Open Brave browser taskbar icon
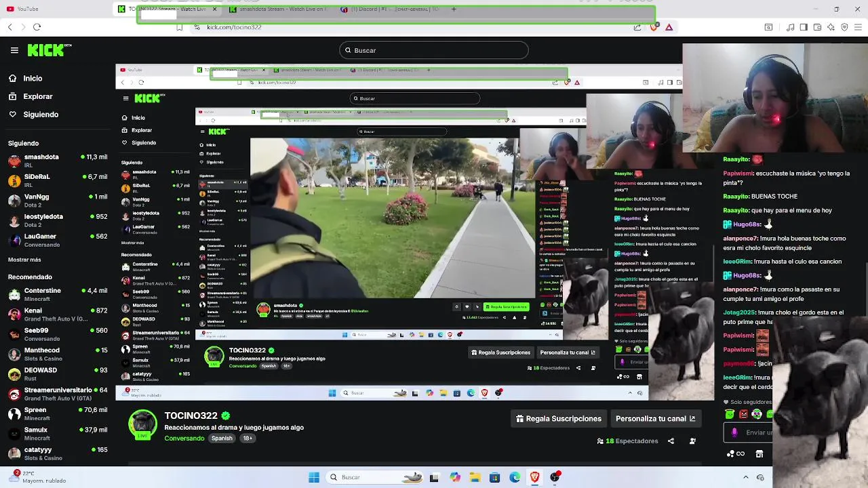868x488 pixels. pos(535,477)
